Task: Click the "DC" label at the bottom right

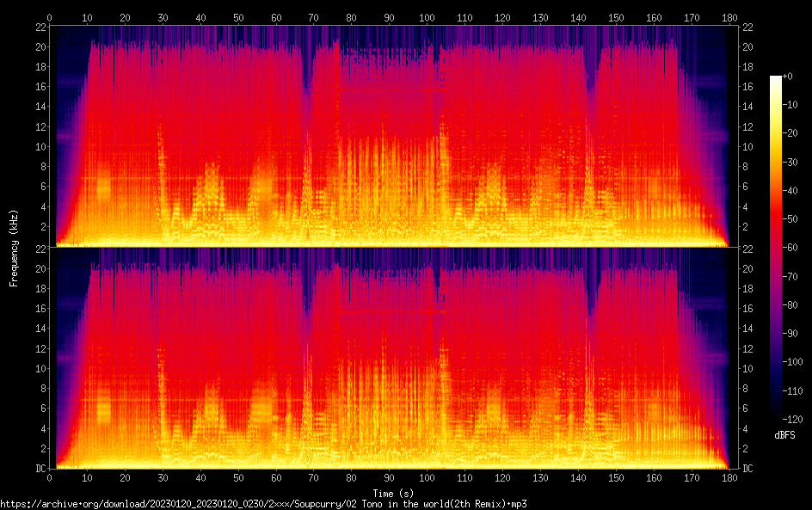Action: point(747,469)
